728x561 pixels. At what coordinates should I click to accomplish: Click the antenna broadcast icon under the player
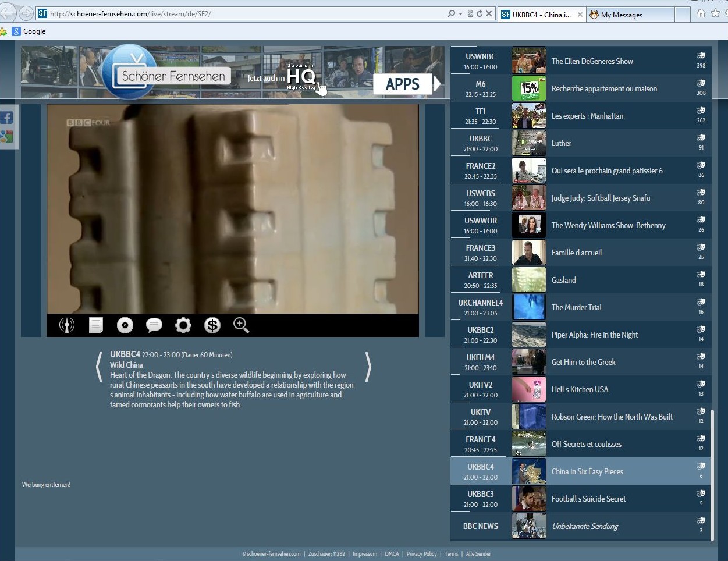[67, 325]
